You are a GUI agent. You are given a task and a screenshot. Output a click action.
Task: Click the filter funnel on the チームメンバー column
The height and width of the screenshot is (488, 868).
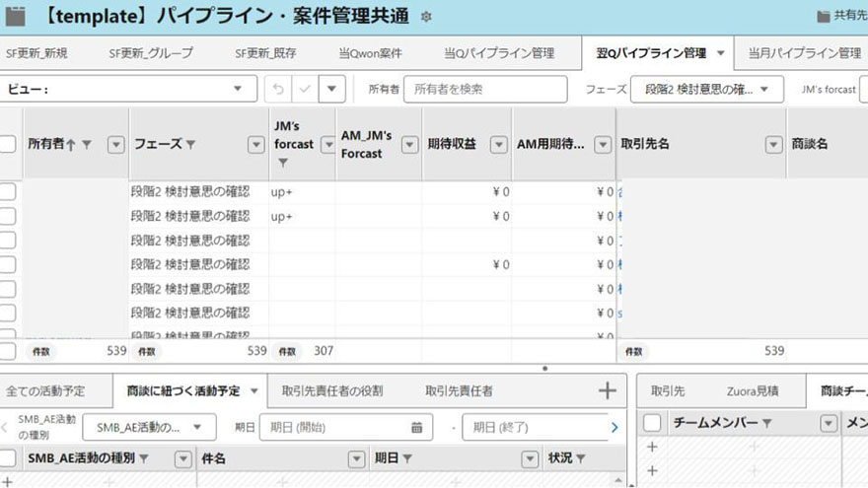point(766,423)
